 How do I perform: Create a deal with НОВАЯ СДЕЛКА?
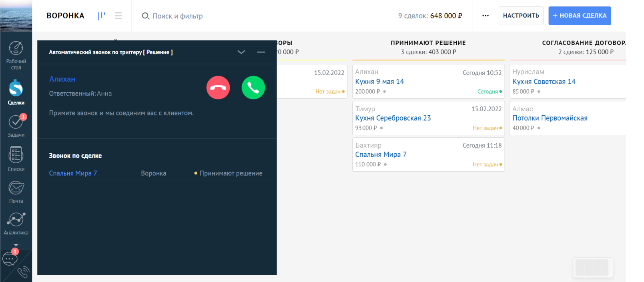click(579, 16)
